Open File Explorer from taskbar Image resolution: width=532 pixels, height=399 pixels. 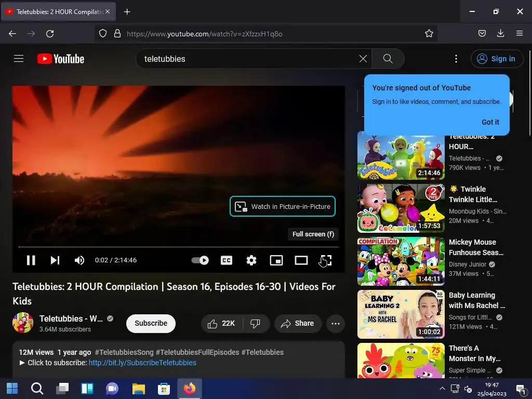point(138,389)
